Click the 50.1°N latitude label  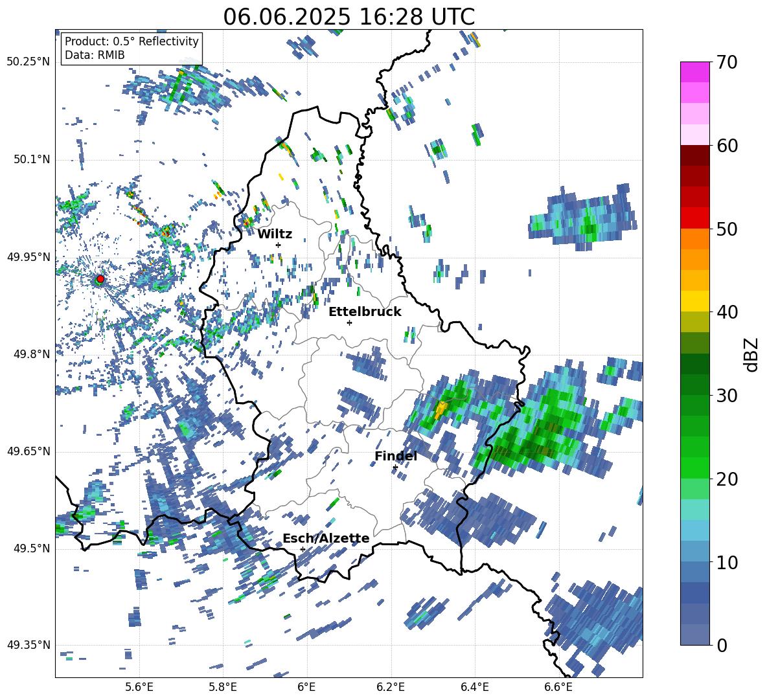click(x=32, y=160)
